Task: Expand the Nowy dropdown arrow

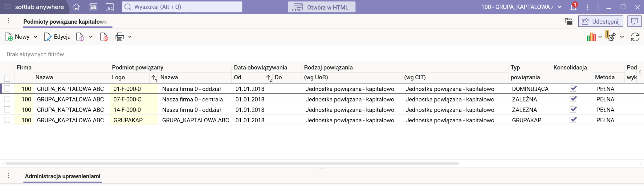Action: point(35,37)
